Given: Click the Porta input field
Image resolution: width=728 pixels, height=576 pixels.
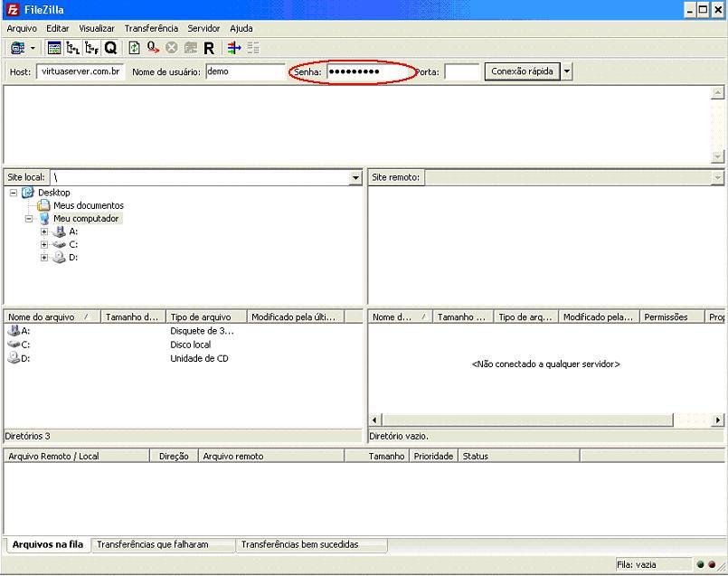Looking at the screenshot, I should (x=461, y=72).
